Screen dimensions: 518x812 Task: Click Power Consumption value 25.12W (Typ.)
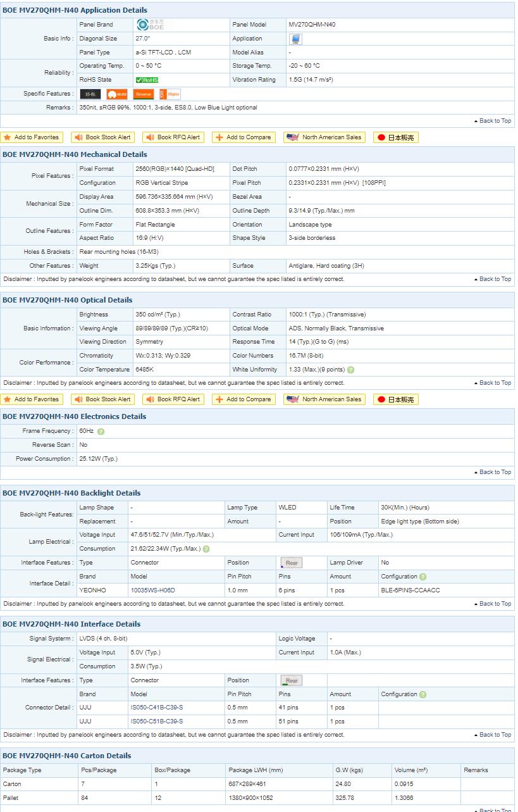point(99,459)
